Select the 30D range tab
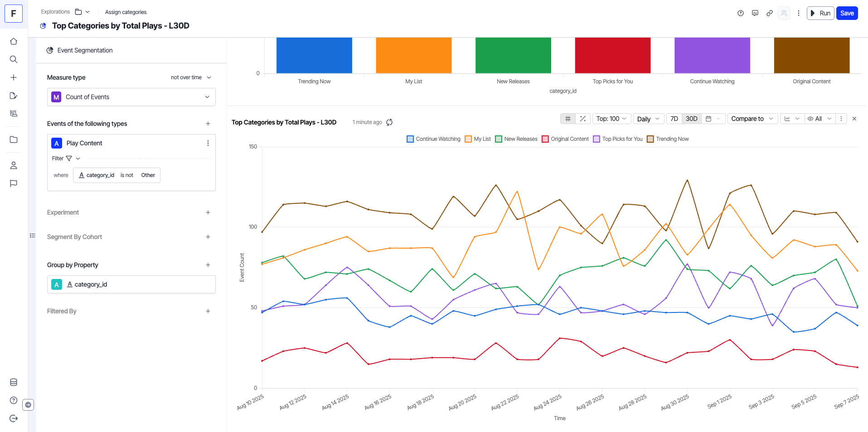This screenshot has height=432, width=868. [691, 119]
